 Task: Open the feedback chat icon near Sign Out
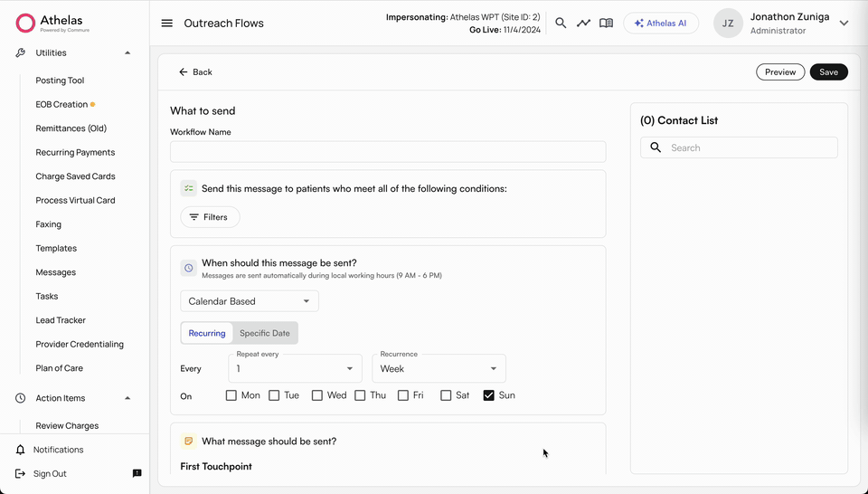click(137, 473)
